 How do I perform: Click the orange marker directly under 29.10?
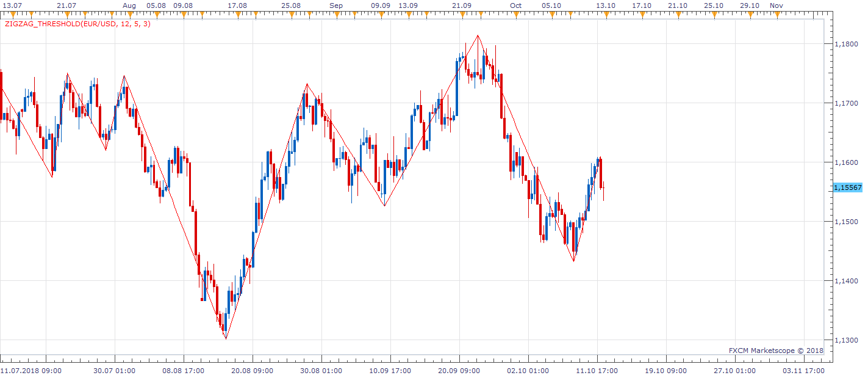tap(750, 14)
